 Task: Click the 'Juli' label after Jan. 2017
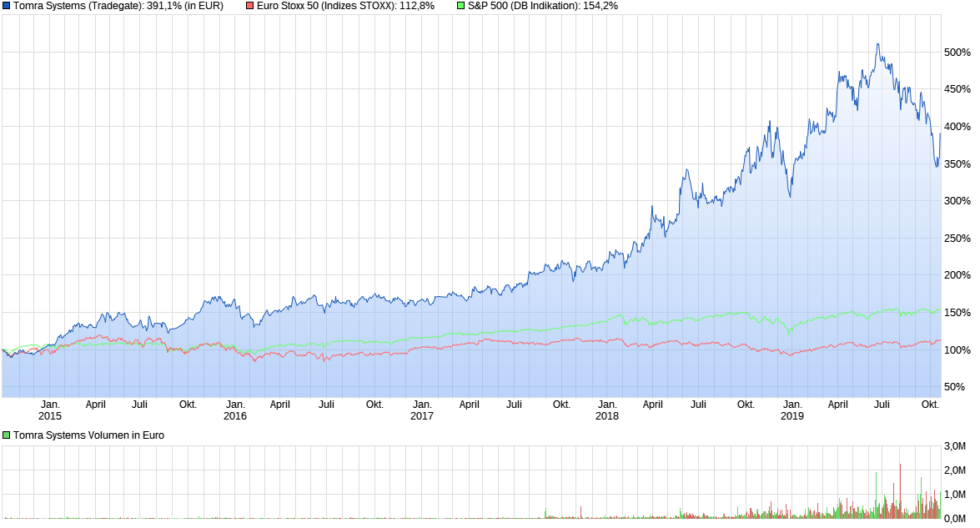click(x=514, y=405)
